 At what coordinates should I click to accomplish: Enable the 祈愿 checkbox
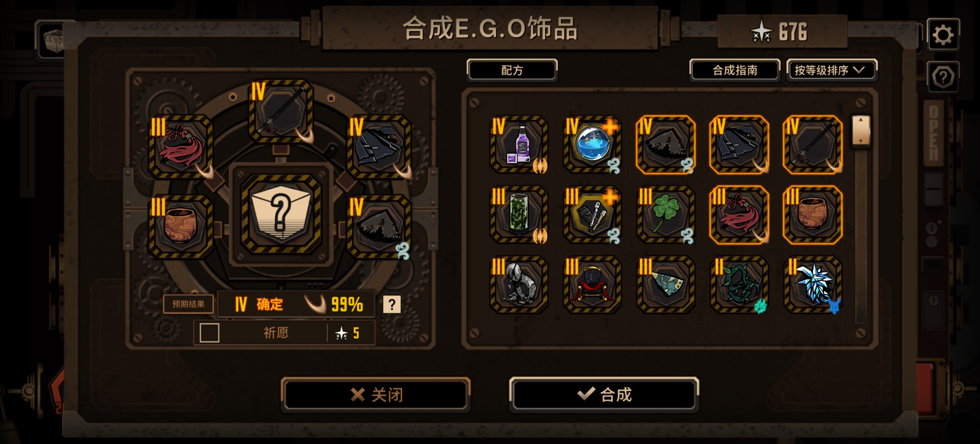coord(209,333)
